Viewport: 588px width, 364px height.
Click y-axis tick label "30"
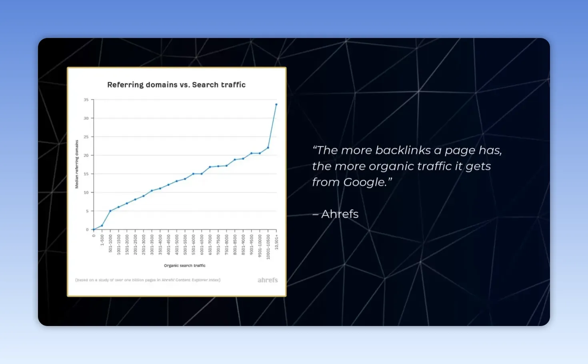click(86, 118)
